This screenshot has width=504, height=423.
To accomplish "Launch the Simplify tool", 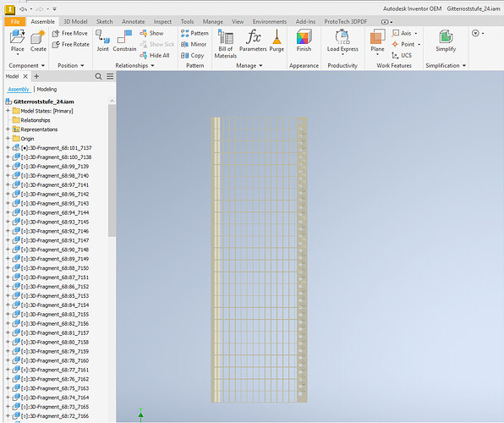I will coord(446,41).
